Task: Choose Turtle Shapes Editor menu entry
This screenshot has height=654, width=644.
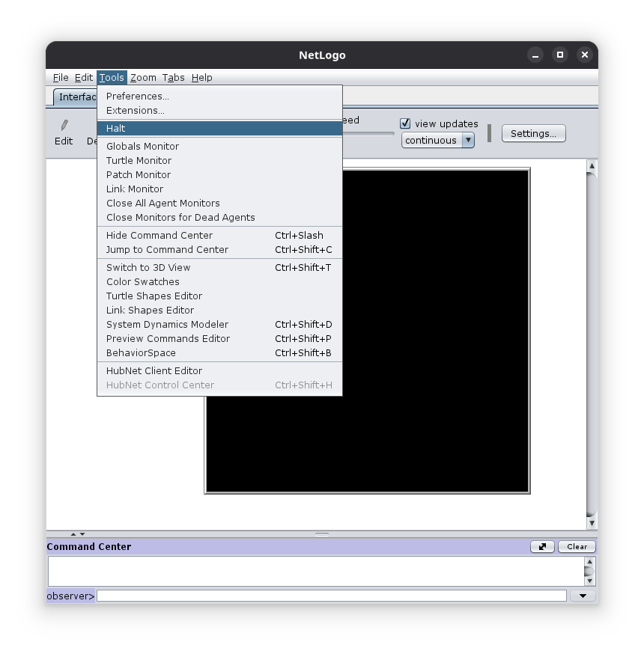Action: click(x=154, y=296)
